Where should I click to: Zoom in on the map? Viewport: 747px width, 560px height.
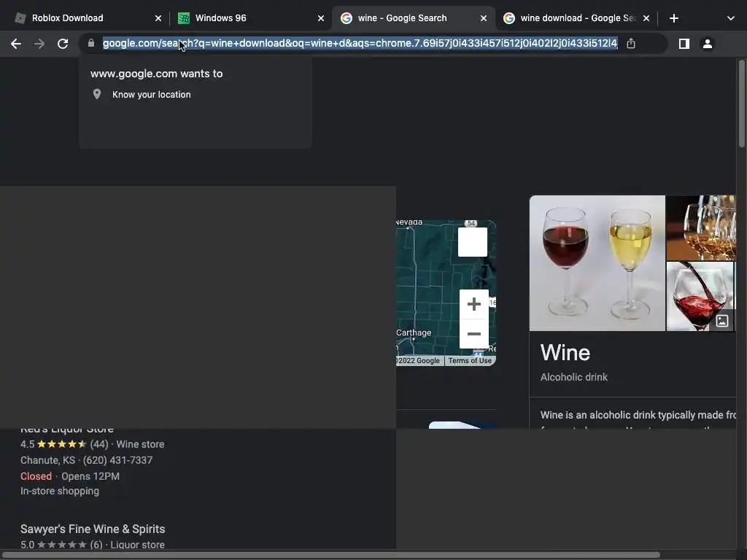(x=473, y=304)
